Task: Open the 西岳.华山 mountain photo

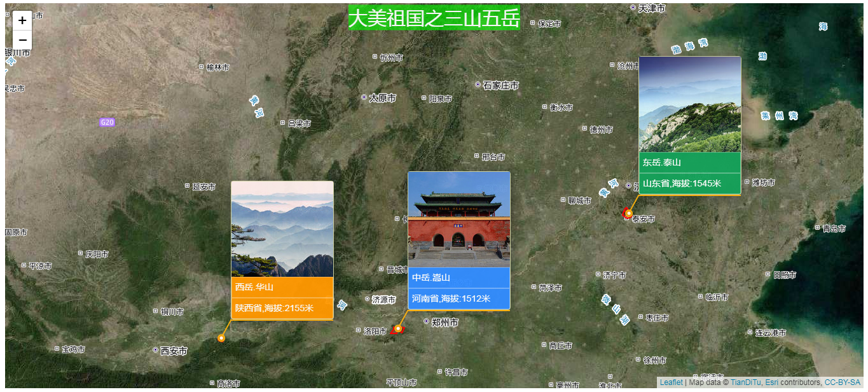Action: (282, 229)
